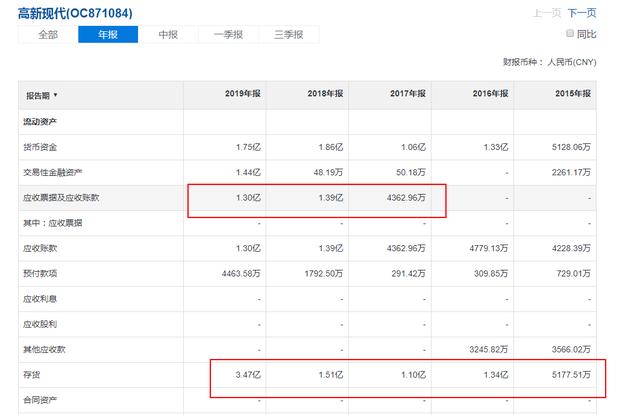Screen dimensions: 640x415
Task: Click the 其他应收款 row label
Action: [x=44, y=349]
